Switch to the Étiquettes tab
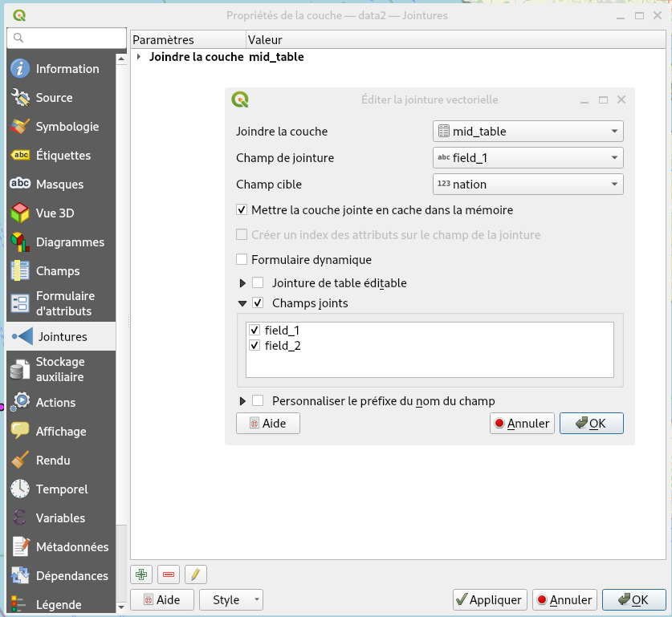This screenshot has width=672, height=617. tap(63, 156)
